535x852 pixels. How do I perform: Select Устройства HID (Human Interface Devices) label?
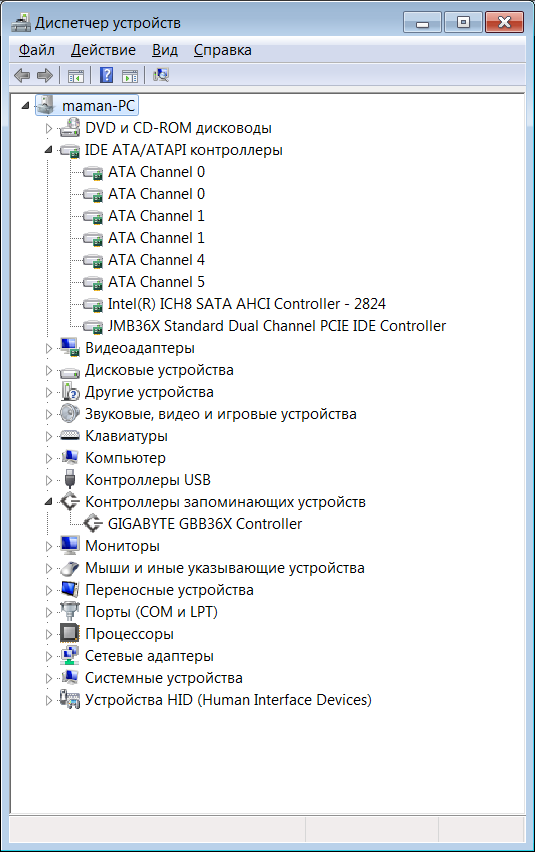[229, 700]
